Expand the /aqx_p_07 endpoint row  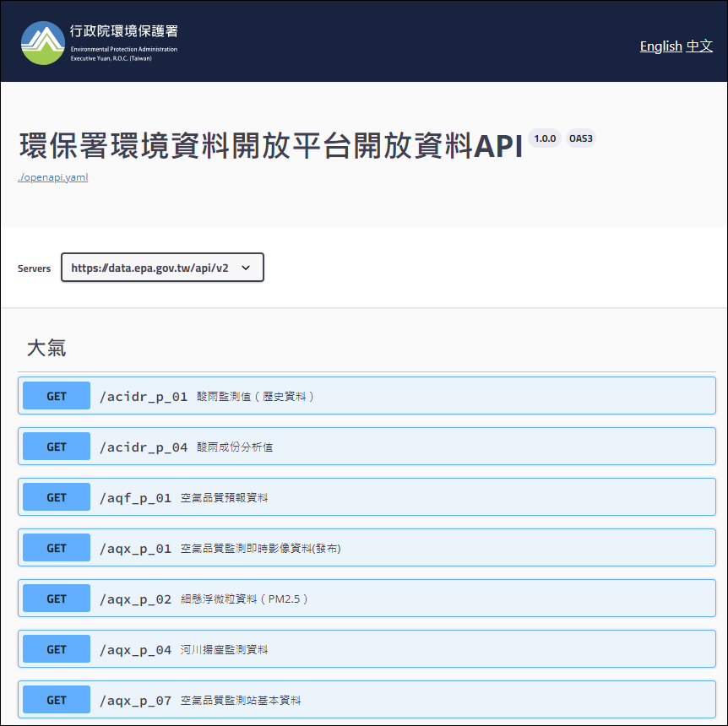[x=367, y=700]
